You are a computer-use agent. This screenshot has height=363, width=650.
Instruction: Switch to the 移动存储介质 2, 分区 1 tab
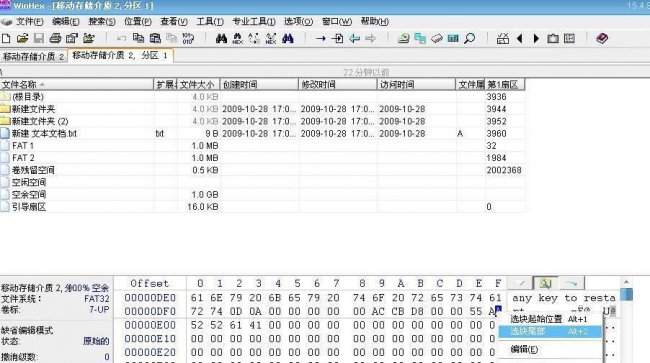[x=120, y=56]
